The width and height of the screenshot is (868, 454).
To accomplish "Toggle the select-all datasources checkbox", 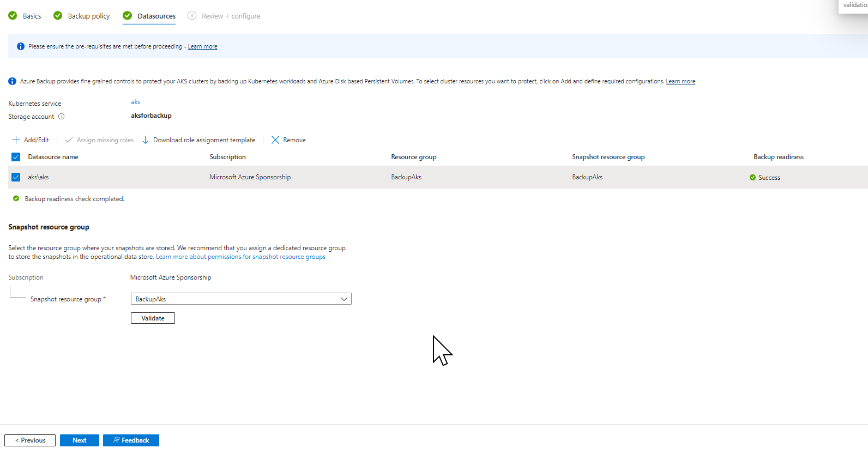I will [16, 157].
